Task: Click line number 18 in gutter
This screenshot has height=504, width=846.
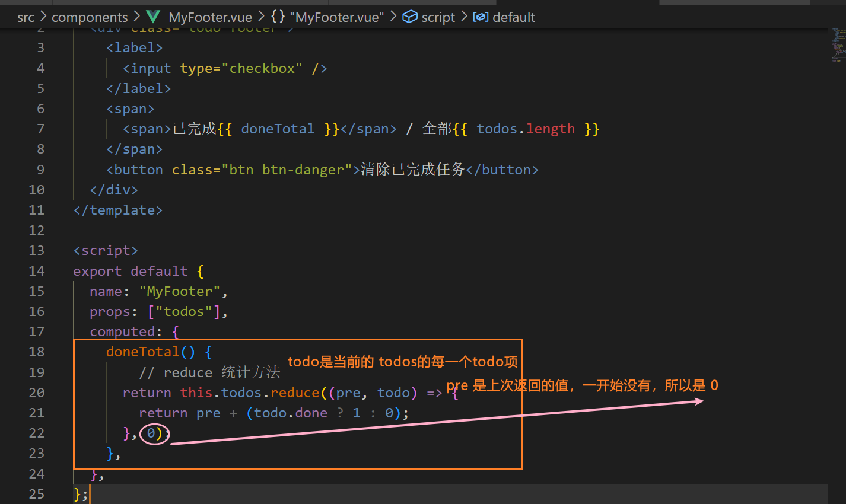Action: [37, 352]
